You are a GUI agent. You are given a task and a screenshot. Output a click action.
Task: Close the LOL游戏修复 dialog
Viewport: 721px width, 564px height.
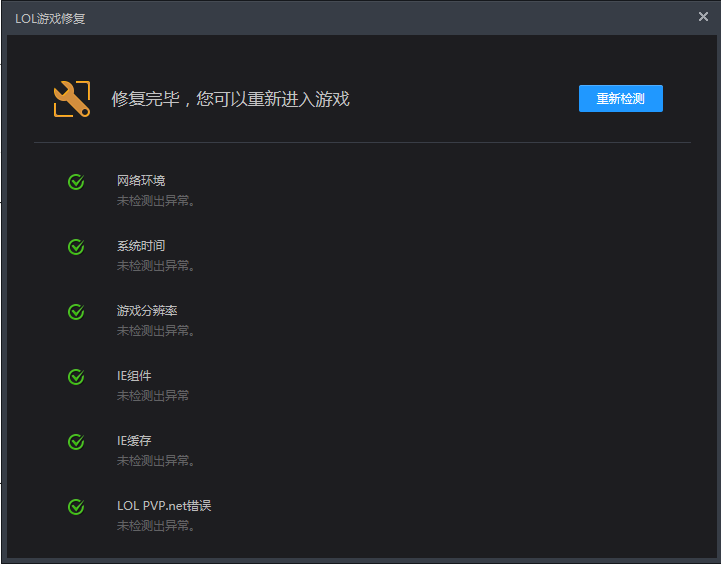click(x=703, y=17)
